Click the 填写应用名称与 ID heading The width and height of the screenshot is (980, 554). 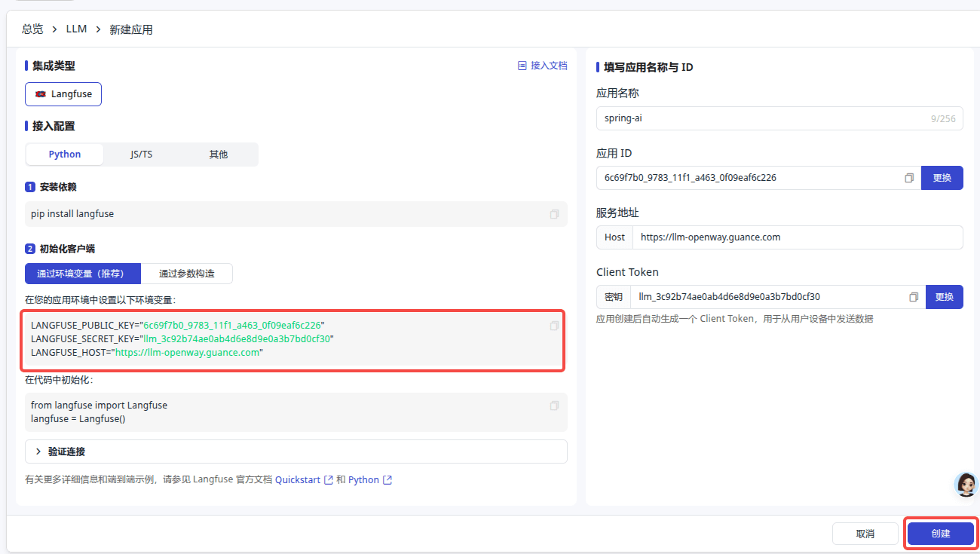[648, 67]
